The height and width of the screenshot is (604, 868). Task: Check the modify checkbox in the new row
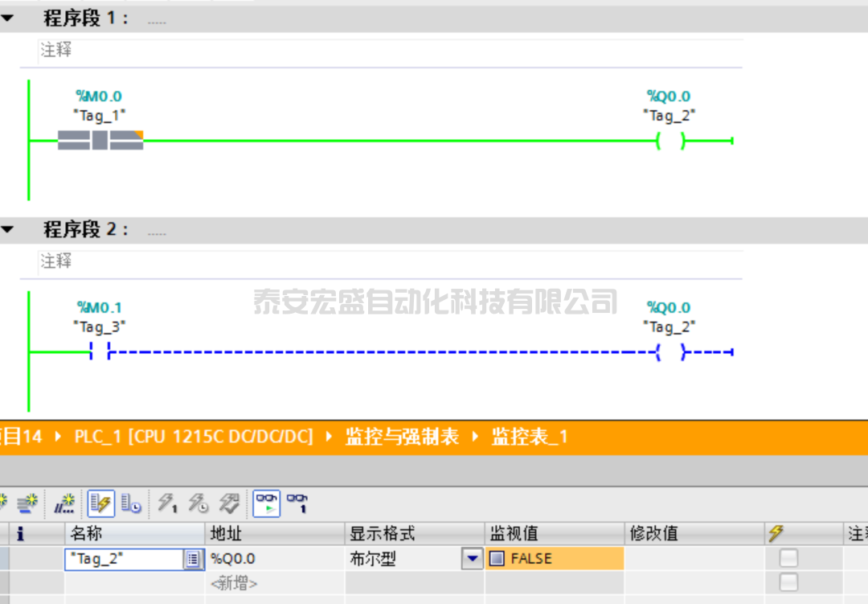coord(789,582)
